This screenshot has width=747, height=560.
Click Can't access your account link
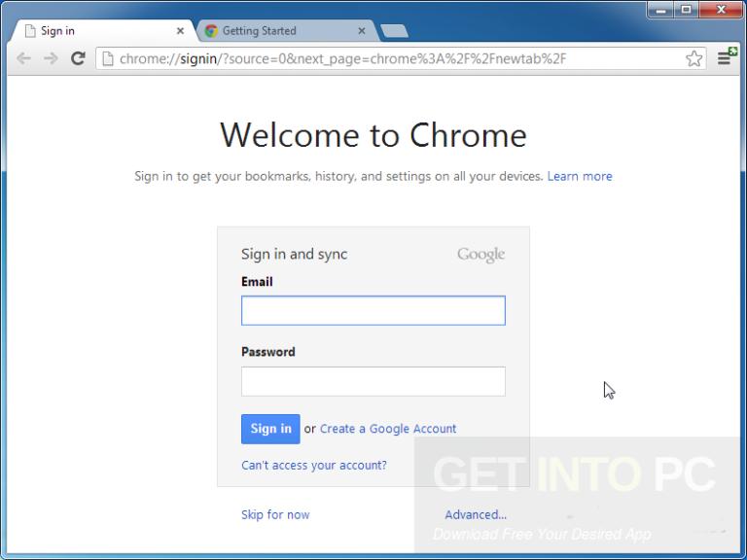[x=314, y=465]
